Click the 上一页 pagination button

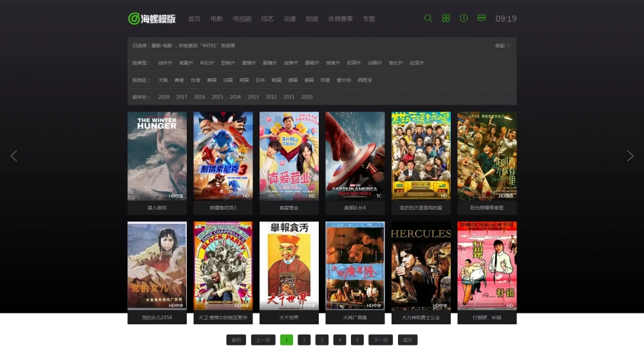263,340
